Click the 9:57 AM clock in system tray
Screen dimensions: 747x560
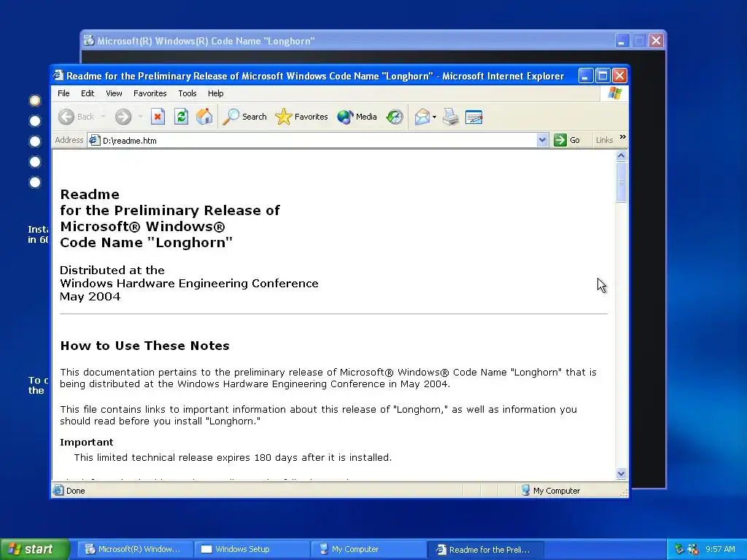click(720, 549)
